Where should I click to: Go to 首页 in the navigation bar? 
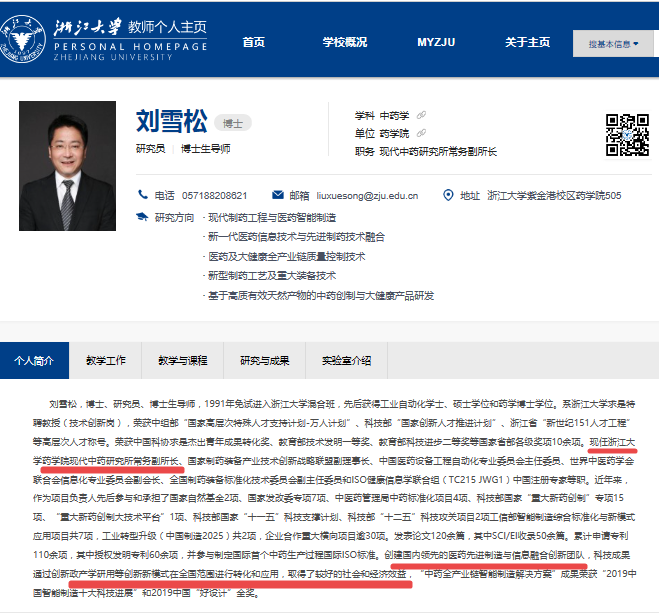[x=254, y=42]
